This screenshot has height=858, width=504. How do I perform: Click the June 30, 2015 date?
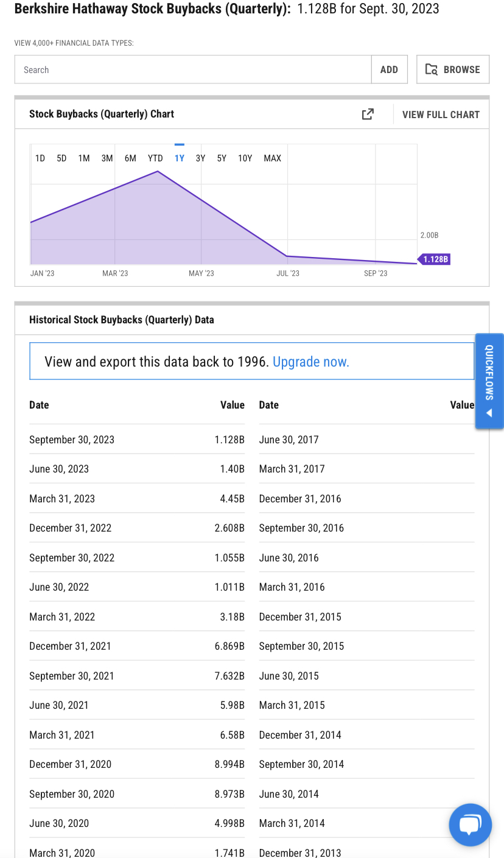click(x=289, y=676)
